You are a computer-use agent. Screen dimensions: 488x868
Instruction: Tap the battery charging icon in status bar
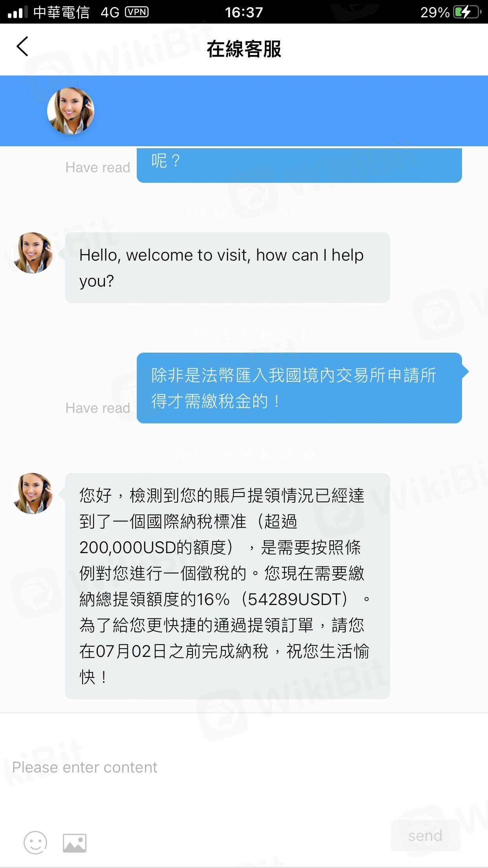[x=467, y=12]
